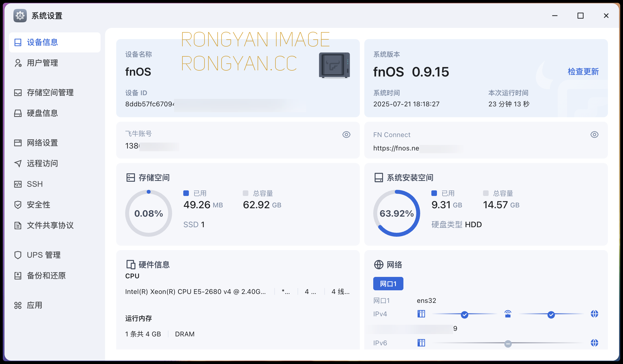Click the IPv6 disconnected status marker
The image size is (623, 364).
(x=508, y=344)
